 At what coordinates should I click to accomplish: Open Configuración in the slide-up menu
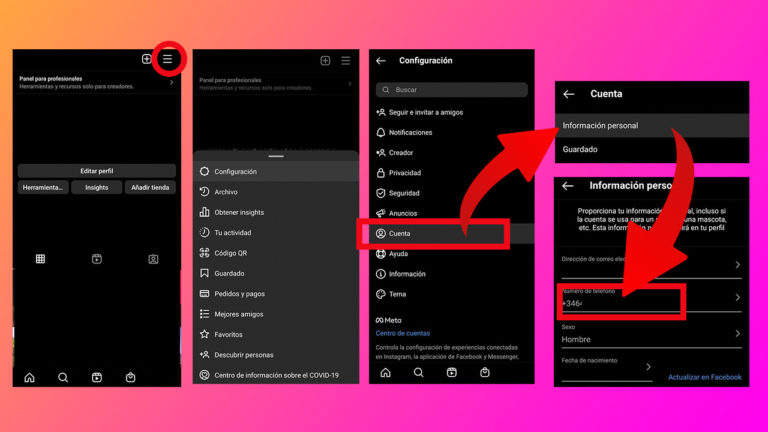pos(235,172)
